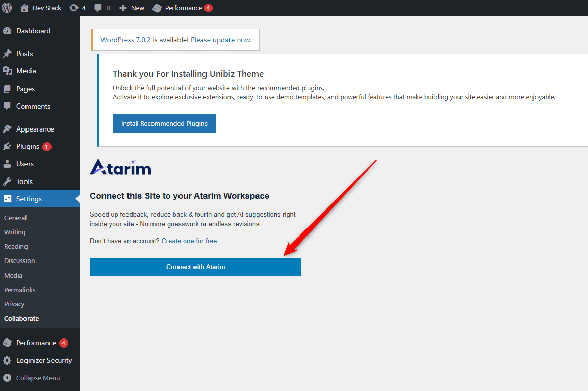Go to Pages in the sidebar
The width and height of the screenshot is (588, 391).
click(x=25, y=89)
